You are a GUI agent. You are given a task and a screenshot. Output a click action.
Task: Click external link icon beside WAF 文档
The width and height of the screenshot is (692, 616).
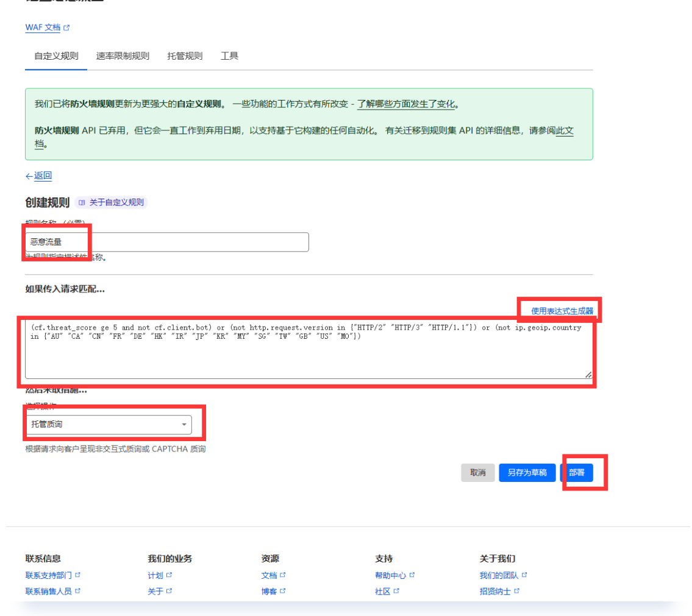pos(66,28)
